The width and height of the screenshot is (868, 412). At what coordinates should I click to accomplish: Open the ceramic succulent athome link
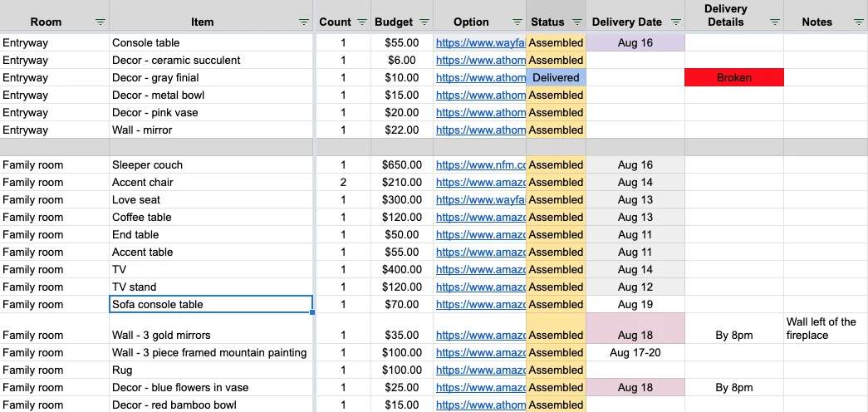click(x=480, y=60)
